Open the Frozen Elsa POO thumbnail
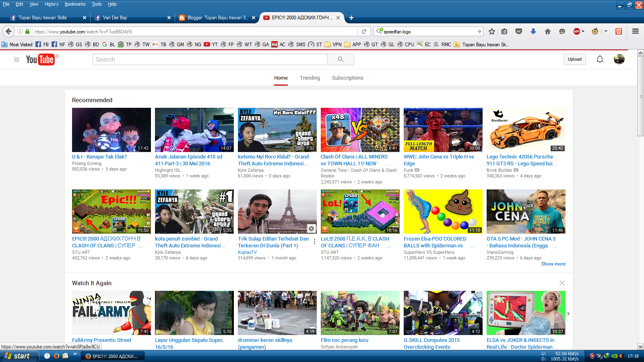The height and width of the screenshot is (362, 644). [x=443, y=212]
